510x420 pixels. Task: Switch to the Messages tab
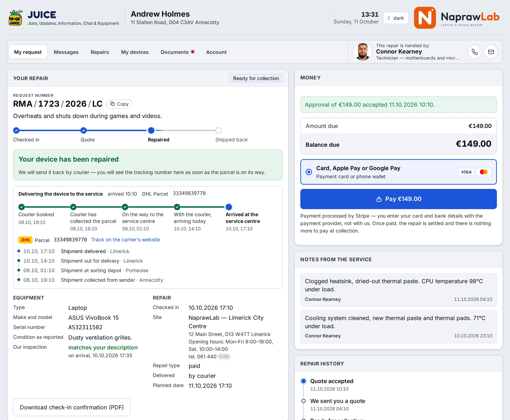(x=66, y=52)
